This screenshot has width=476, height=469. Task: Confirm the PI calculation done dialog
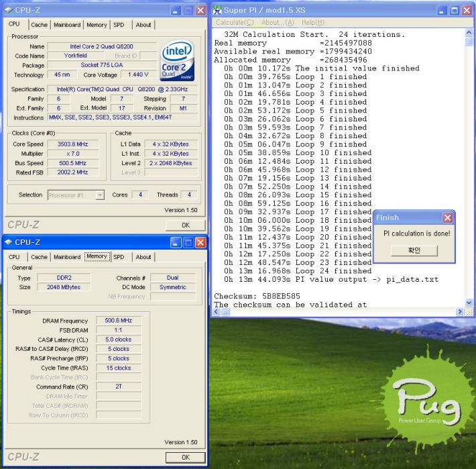coord(414,250)
